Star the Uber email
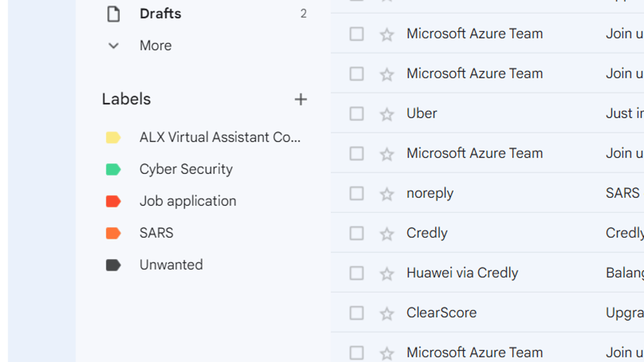The width and height of the screenshot is (644, 362). pos(387,114)
